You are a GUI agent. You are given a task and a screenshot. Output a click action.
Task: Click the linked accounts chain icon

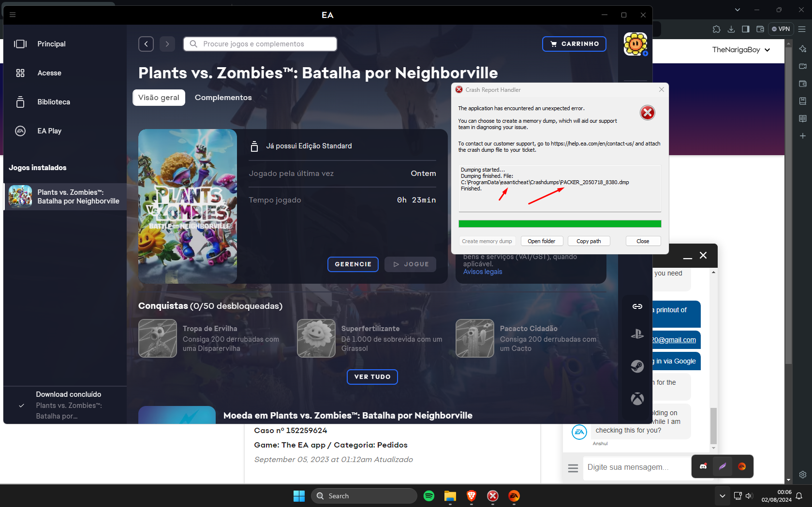coord(637,306)
